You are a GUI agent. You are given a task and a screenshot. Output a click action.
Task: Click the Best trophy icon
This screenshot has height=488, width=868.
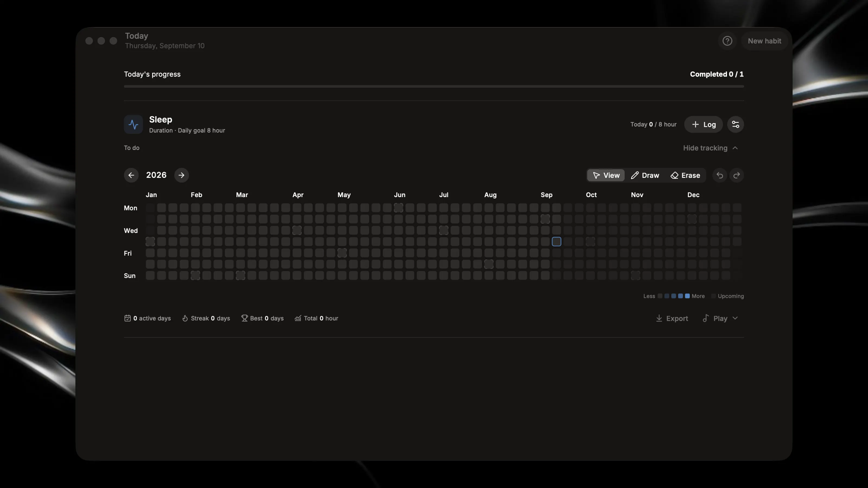pyautogui.click(x=244, y=318)
